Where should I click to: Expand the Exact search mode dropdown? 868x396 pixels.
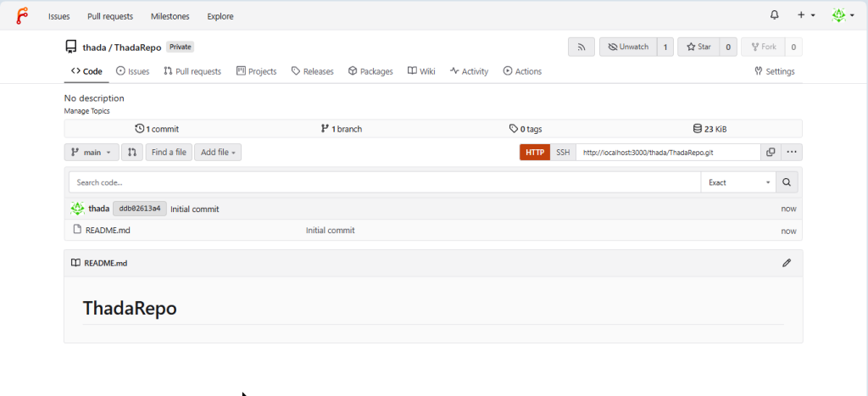coord(738,182)
